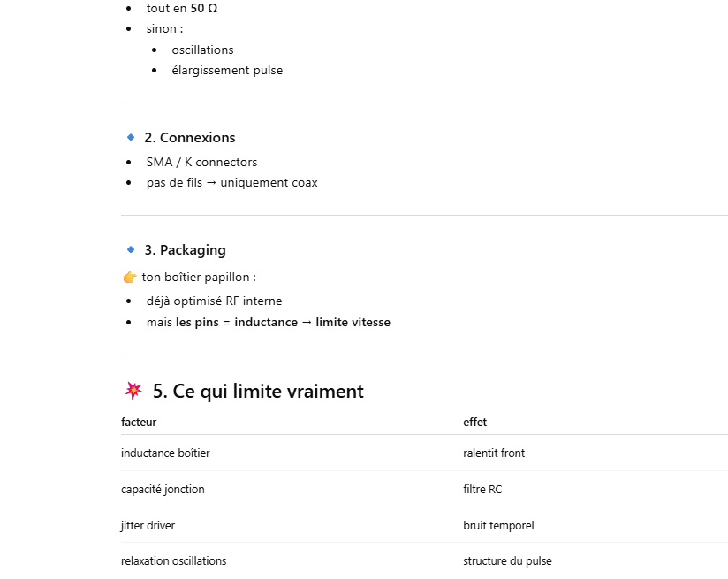The image size is (728, 579).
Task: Click the blue diamond beside "2. Connexions"
Action: (131, 138)
